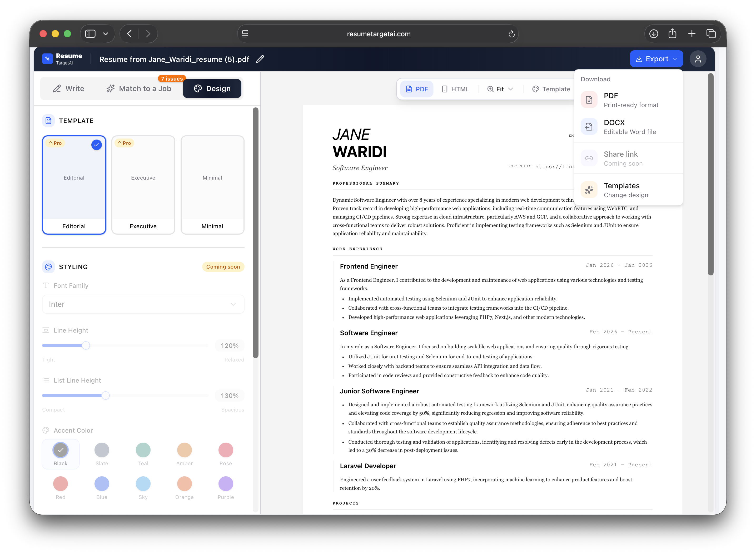Click the Templates sparkle icon in the Export menu
Viewport: 756px width, 554px height.
pyautogui.click(x=589, y=190)
